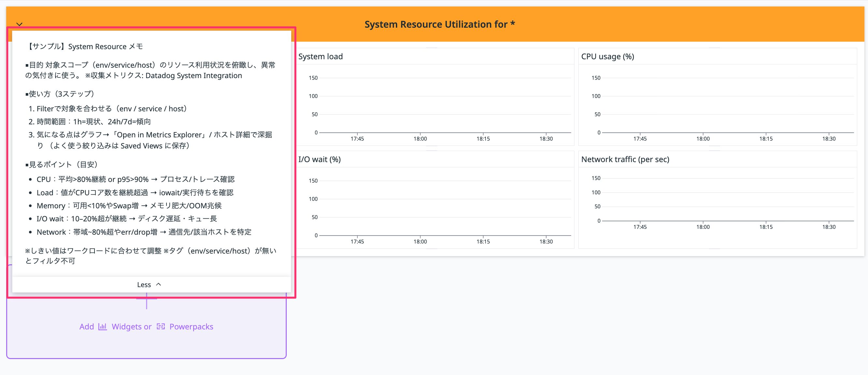Image resolution: width=868 pixels, height=375 pixels.
Task: Open the Network traffic (per sec) widget title
Action: pos(625,159)
